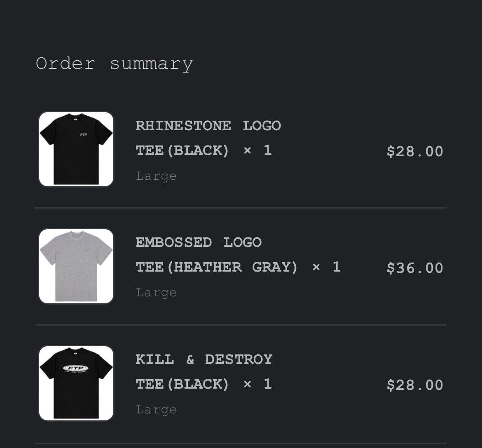This screenshot has width=482, height=448.
Task: Select the $36.00 price of Embossed Tee
Action: [414, 268]
